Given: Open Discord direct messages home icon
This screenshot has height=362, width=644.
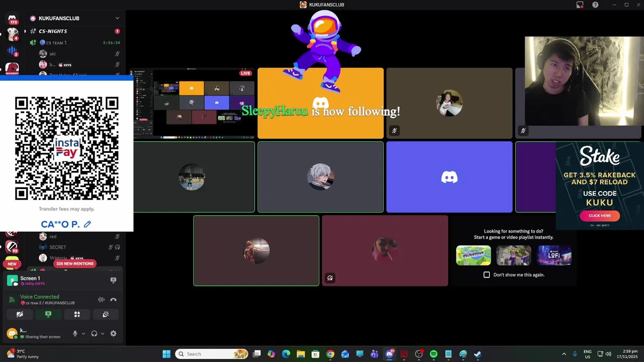Looking at the screenshot, I should [x=12, y=19].
